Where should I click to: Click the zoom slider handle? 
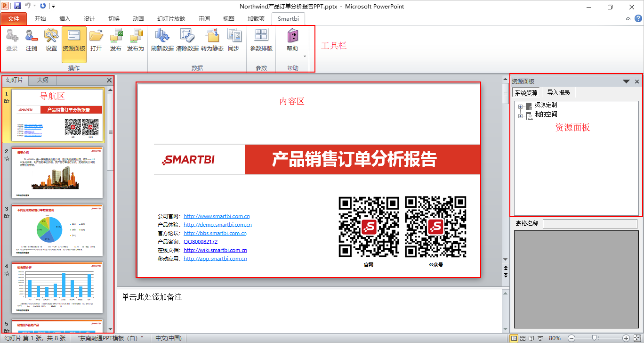[x=595, y=338]
